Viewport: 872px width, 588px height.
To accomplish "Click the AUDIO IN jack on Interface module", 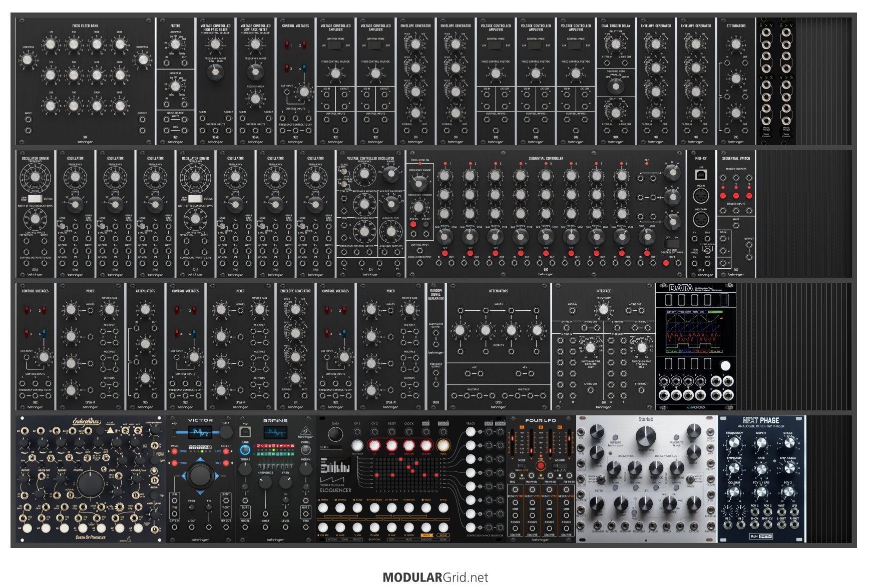I will click(573, 311).
